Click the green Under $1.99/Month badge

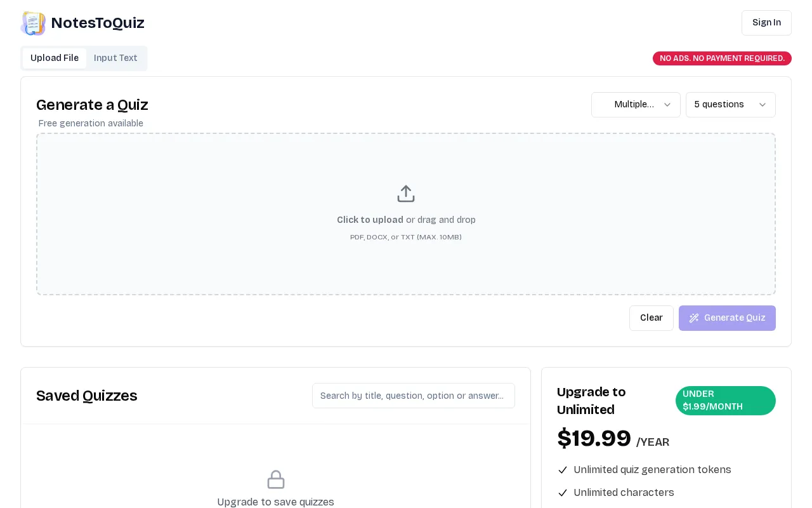pyautogui.click(x=726, y=401)
